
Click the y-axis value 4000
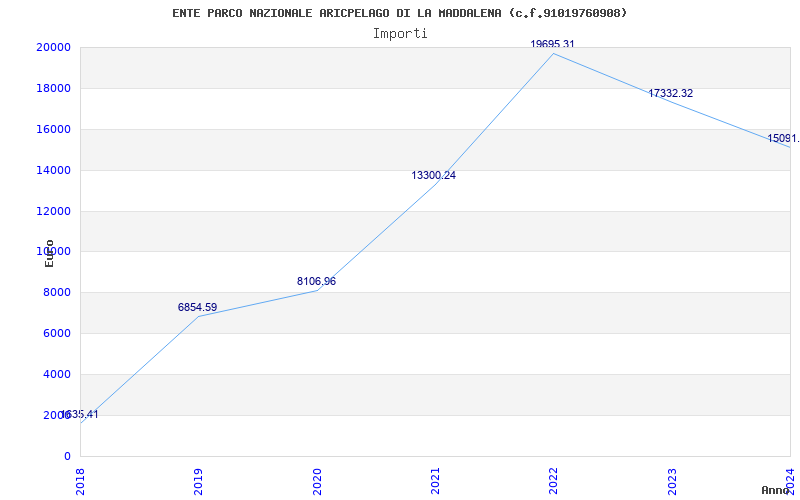click(x=57, y=374)
